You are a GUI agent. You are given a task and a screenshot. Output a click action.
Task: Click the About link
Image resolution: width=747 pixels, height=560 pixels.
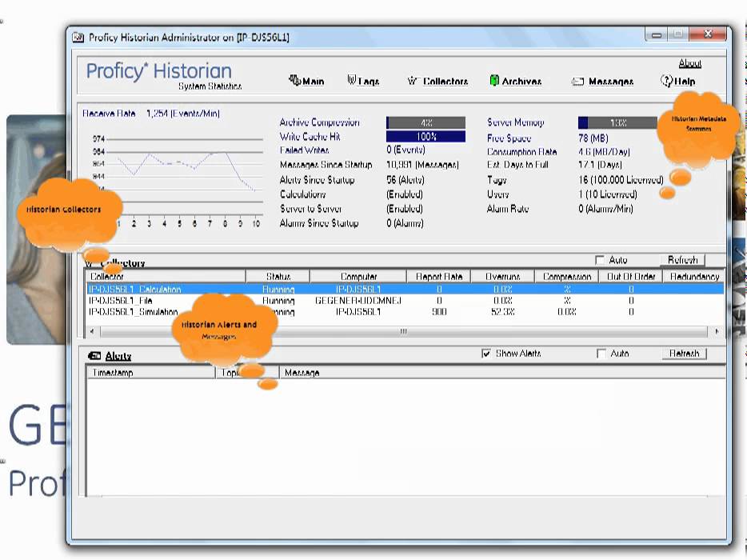click(690, 63)
